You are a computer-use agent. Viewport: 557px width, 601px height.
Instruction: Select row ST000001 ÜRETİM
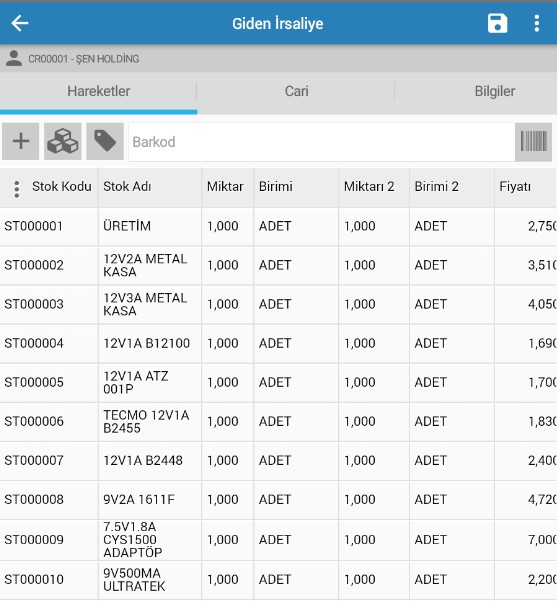[278, 226]
